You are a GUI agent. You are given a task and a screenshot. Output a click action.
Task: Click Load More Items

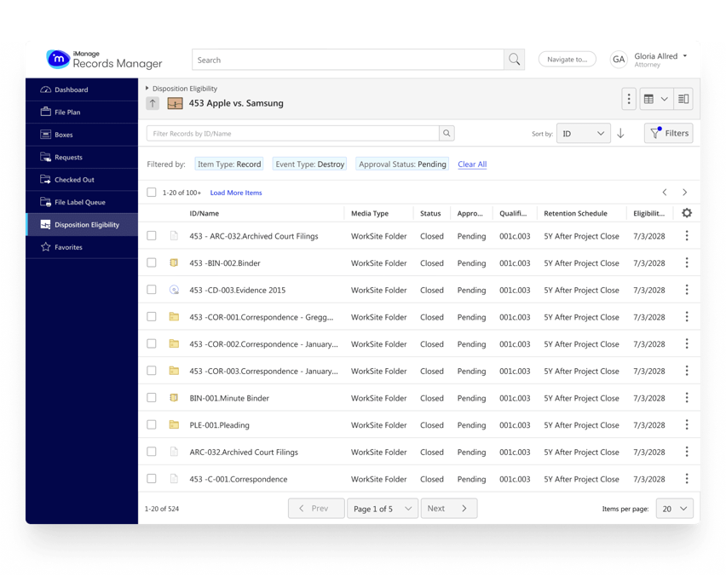[x=235, y=193]
